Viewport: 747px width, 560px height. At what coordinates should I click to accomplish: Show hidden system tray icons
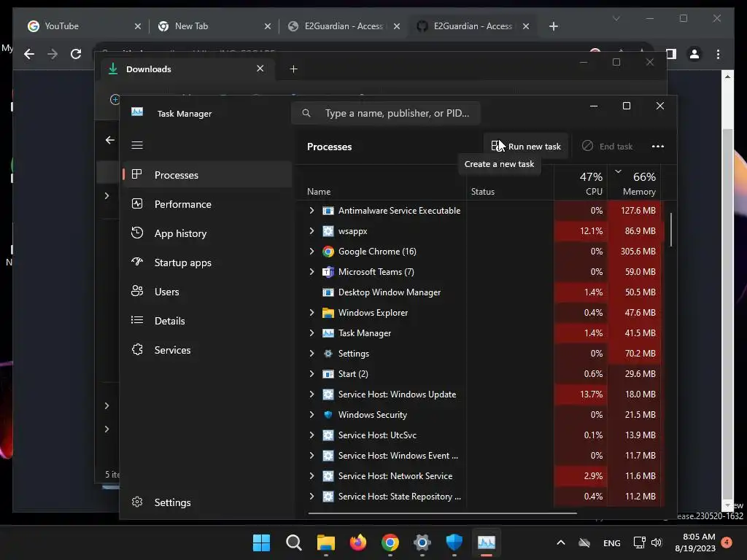click(x=561, y=542)
